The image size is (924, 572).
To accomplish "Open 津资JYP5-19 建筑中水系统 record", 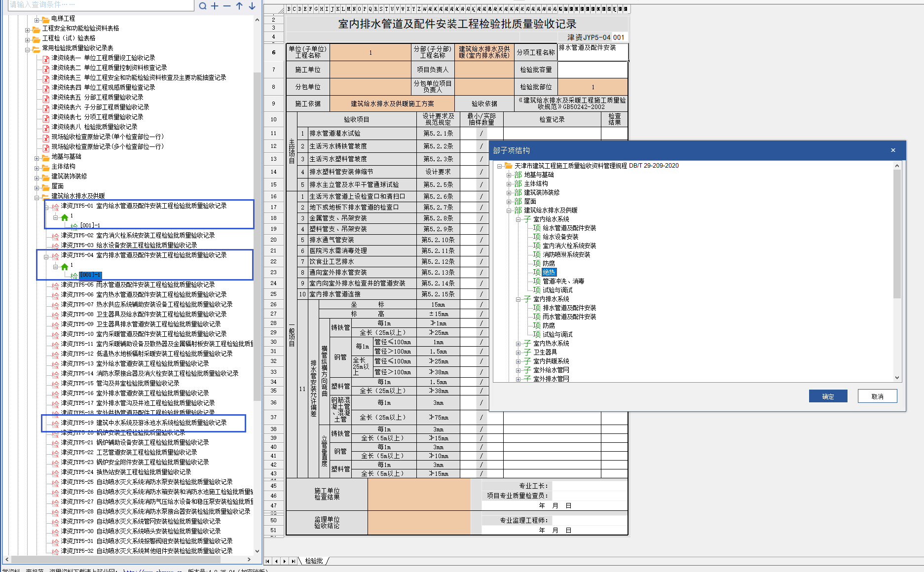I will point(144,423).
